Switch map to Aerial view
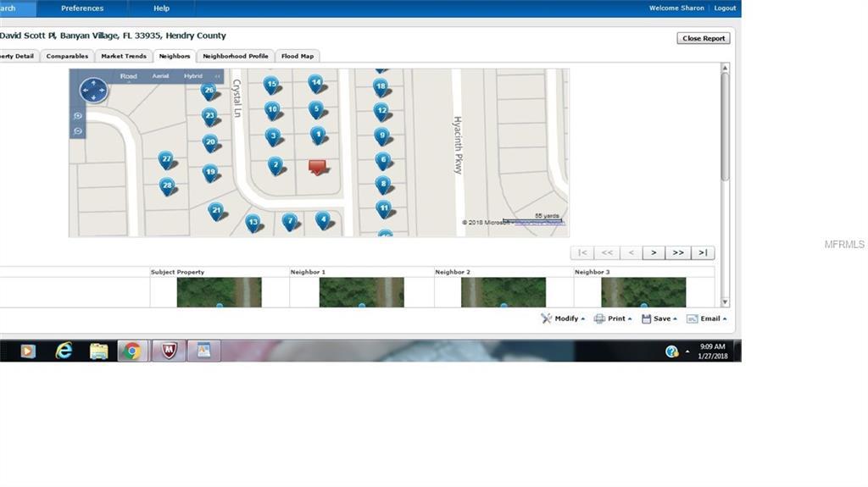868x487 pixels. pyautogui.click(x=160, y=76)
